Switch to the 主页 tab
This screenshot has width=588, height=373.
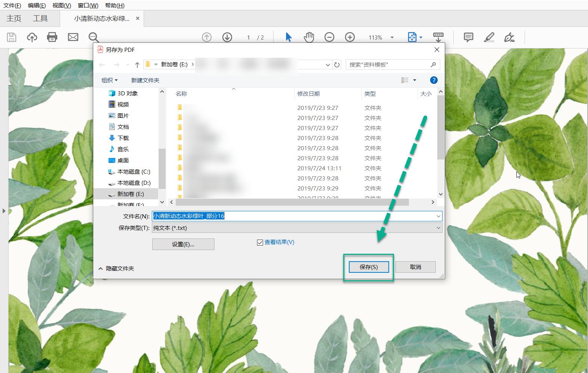14,18
